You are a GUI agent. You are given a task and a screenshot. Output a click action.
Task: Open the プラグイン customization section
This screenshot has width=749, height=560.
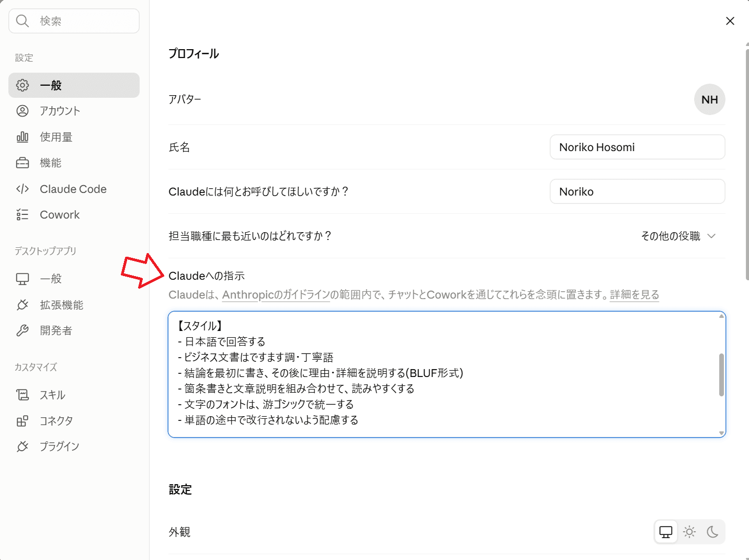74,447
